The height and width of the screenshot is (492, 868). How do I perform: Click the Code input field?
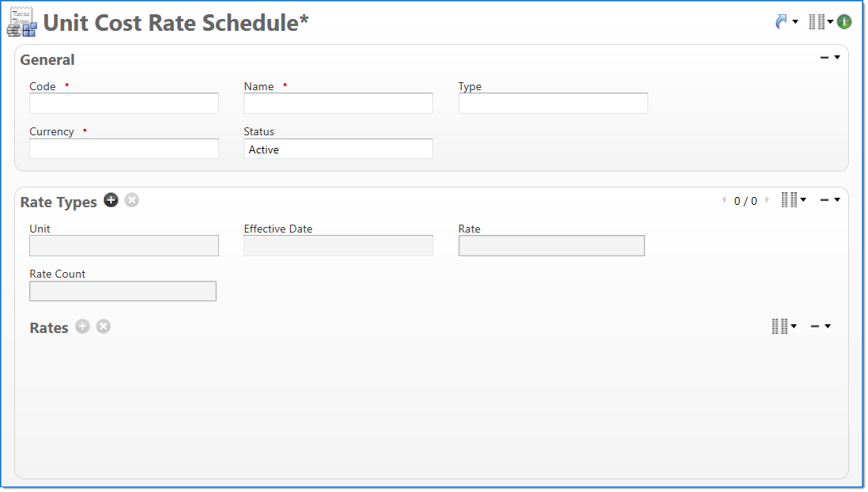[124, 104]
